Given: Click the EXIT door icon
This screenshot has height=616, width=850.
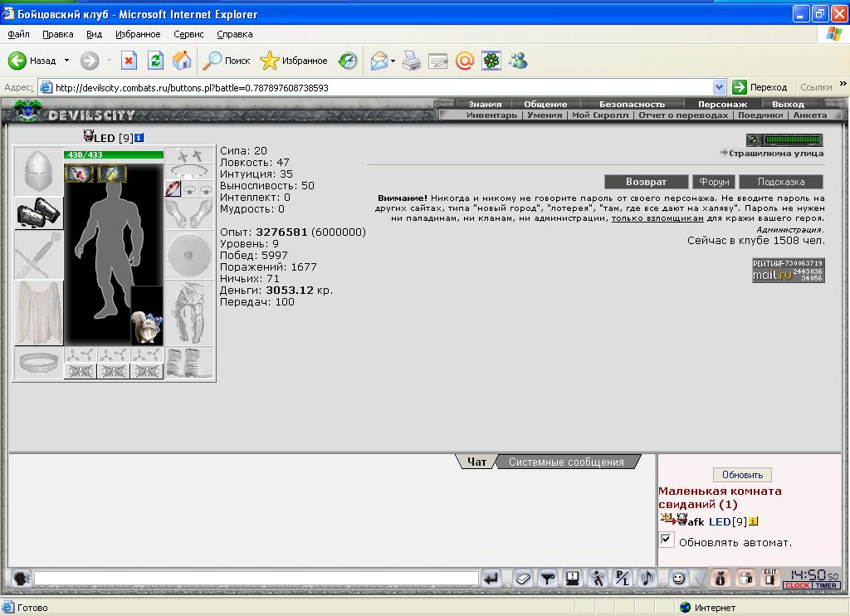Looking at the screenshot, I should tap(769, 579).
